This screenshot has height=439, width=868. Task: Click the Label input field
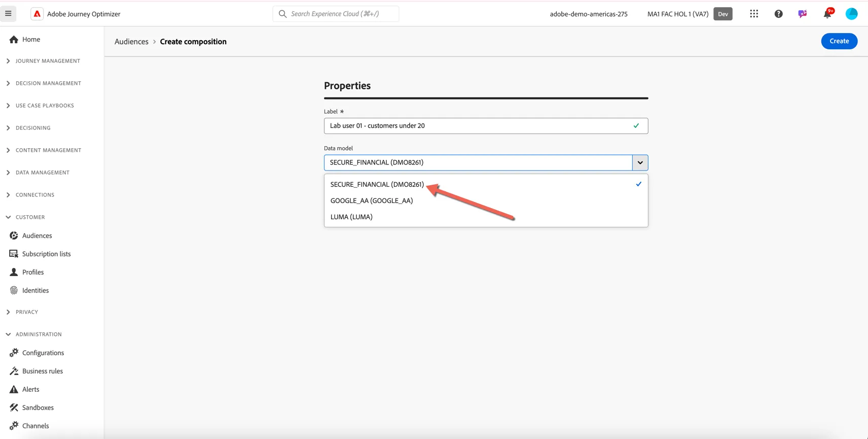coord(486,126)
